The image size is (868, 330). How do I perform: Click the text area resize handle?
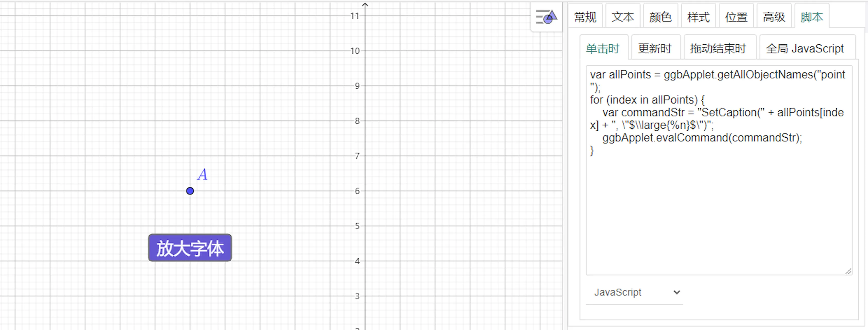[848, 271]
